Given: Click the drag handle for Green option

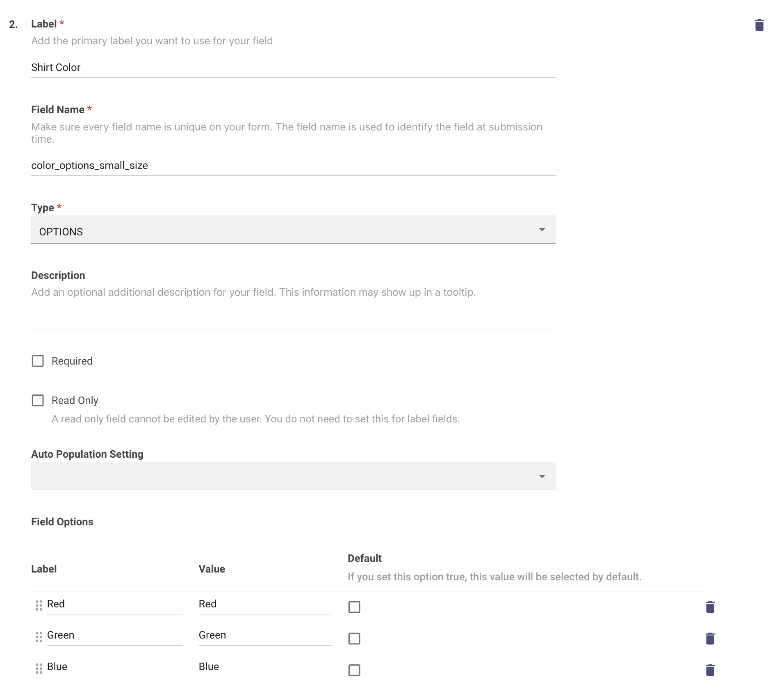Looking at the screenshot, I should [x=39, y=637].
